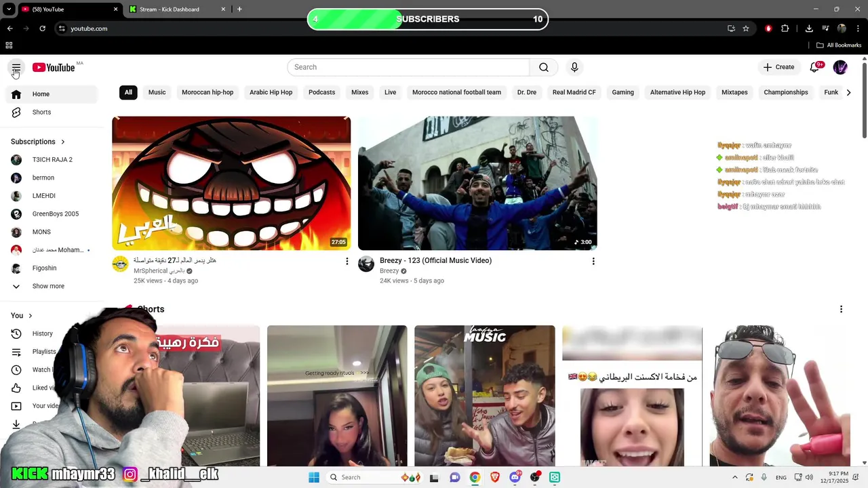Open the lbafya MUSIC short thumbnail
This screenshot has height=488, width=868.
coord(484,396)
